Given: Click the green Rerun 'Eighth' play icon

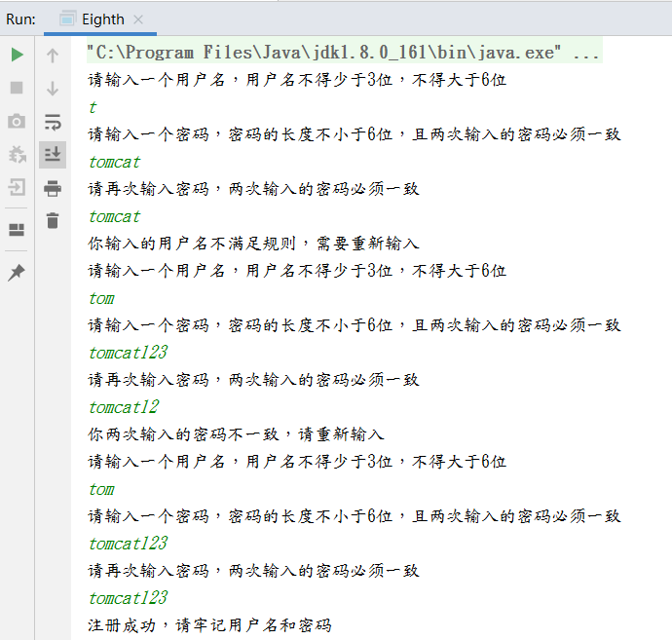Looking at the screenshot, I should point(17,55).
